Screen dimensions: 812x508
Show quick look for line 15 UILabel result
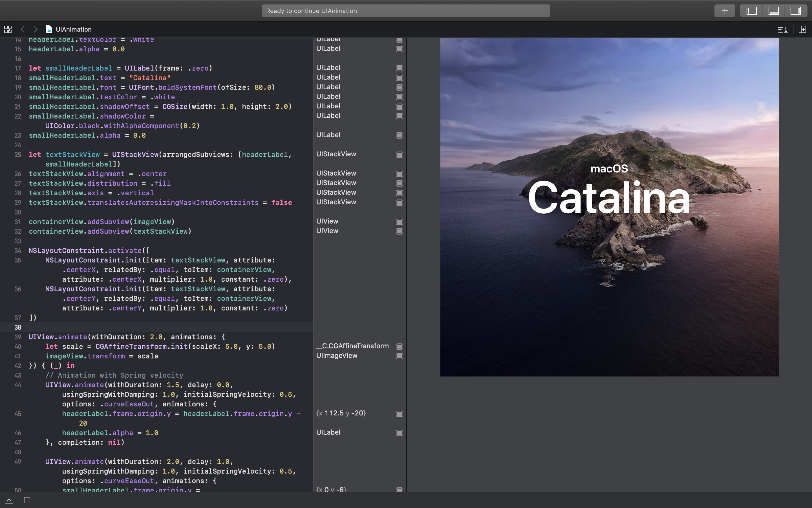(399, 49)
